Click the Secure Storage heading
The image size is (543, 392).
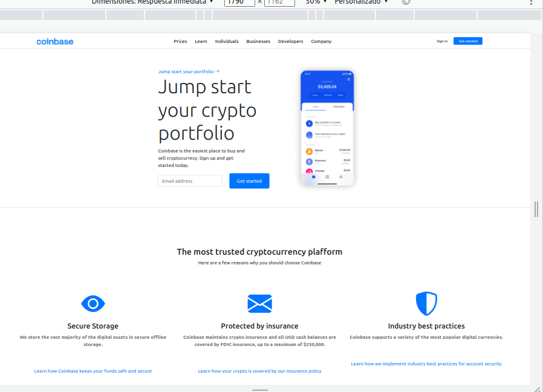coord(93,326)
